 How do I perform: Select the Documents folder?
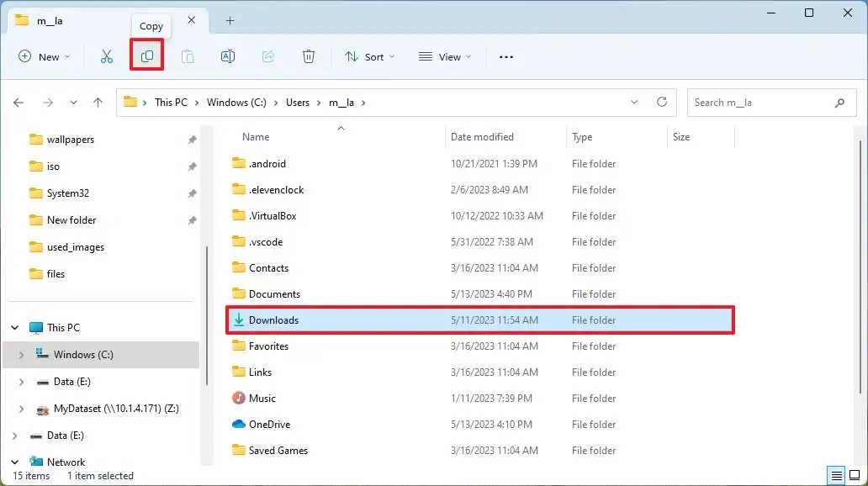coord(273,293)
